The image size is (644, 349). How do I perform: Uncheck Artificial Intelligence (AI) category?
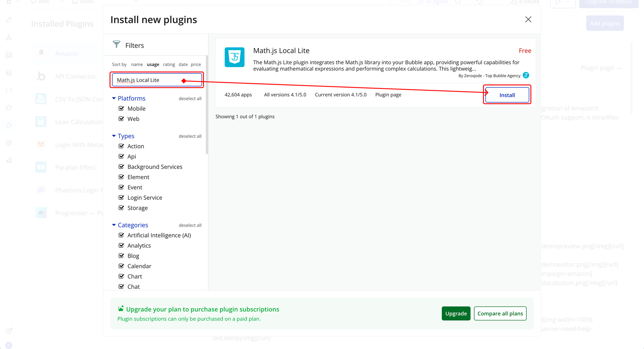coord(121,235)
